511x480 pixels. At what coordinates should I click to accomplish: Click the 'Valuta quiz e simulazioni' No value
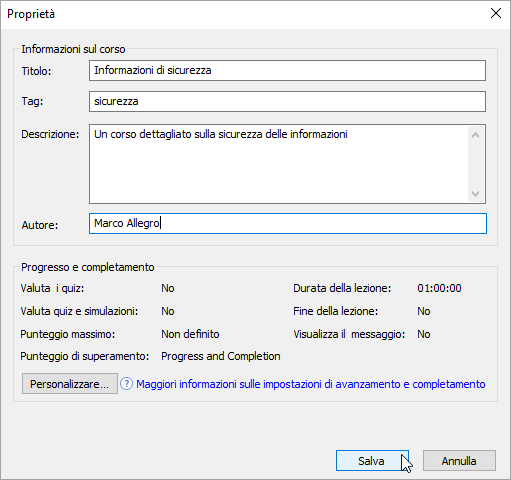168,311
